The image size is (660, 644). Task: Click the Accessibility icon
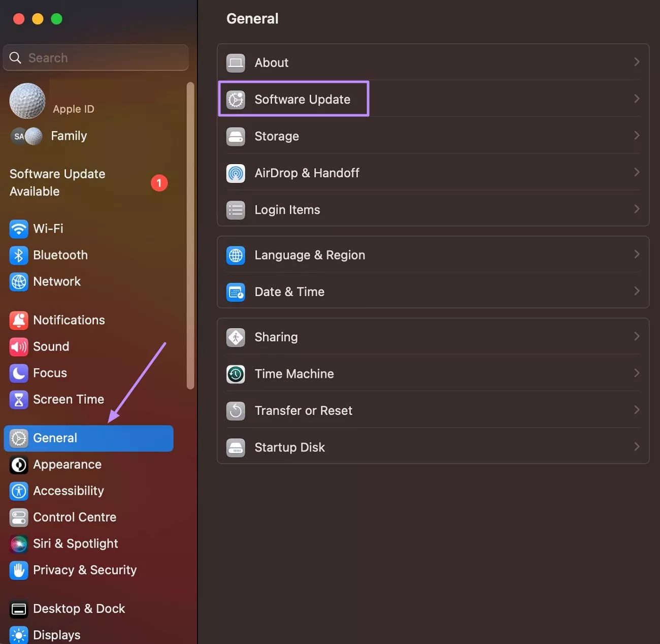pyautogui.click(x=19, y=491)
